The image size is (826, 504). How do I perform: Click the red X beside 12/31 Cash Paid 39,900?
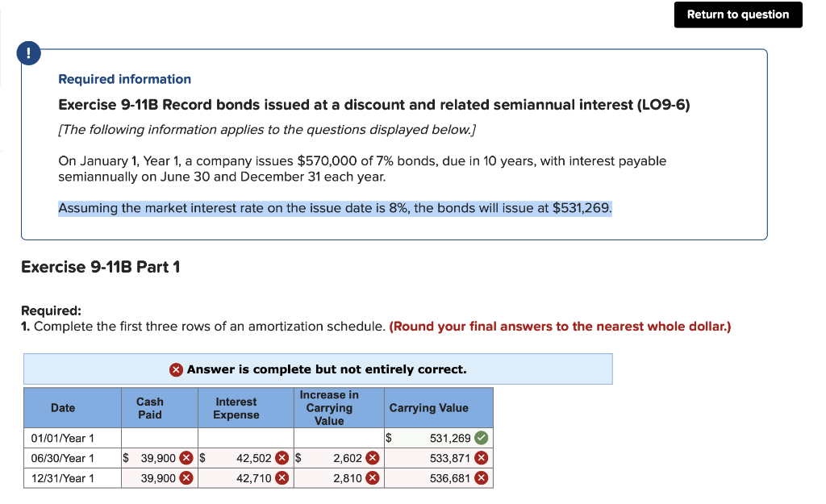tap(186, 477)
